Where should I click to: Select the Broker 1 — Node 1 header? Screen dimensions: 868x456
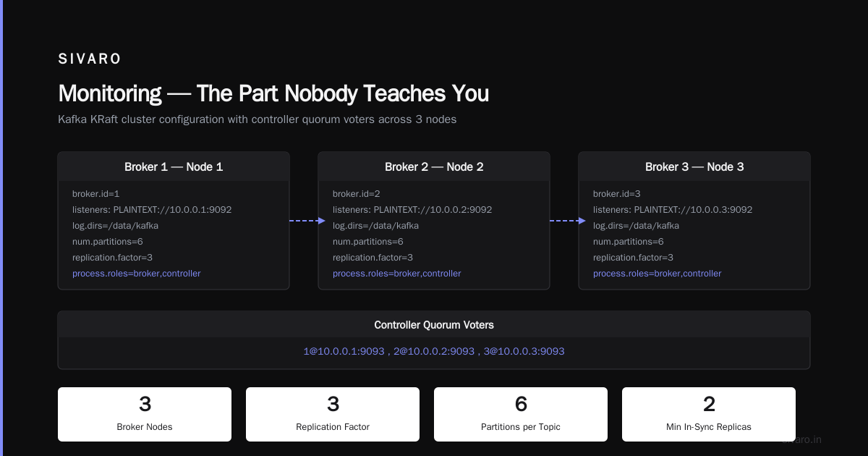click(x=174, y=166)
